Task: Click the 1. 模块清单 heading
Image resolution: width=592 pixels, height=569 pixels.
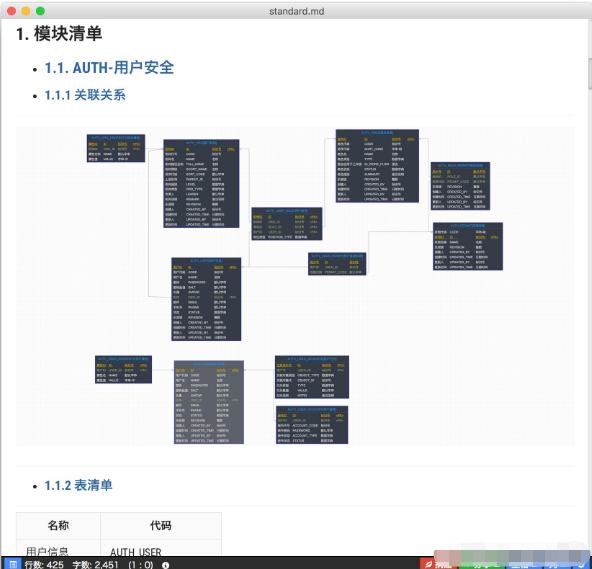Action: tap(59, 34)
